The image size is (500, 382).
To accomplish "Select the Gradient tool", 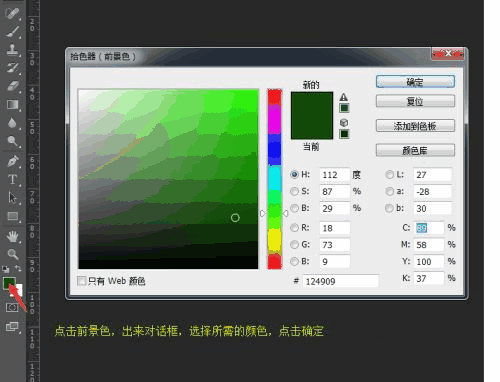I will [x=12, y=105].
